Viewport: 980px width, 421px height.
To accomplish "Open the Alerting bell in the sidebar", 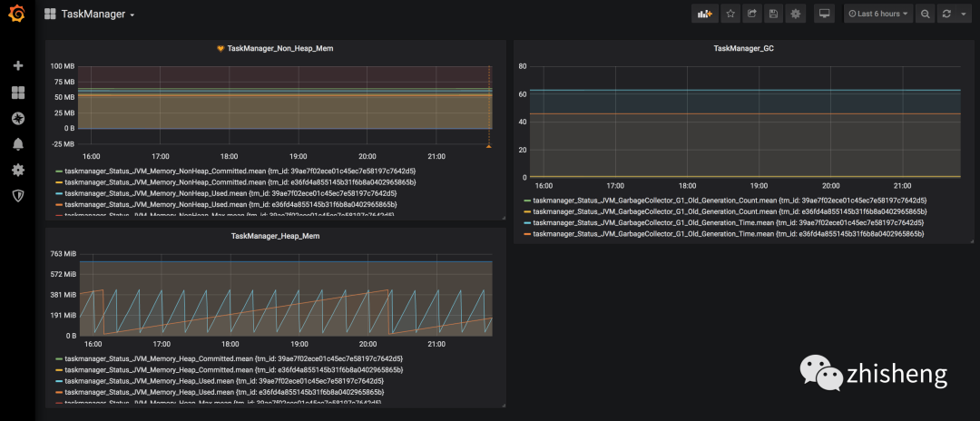I will (17, 143).
